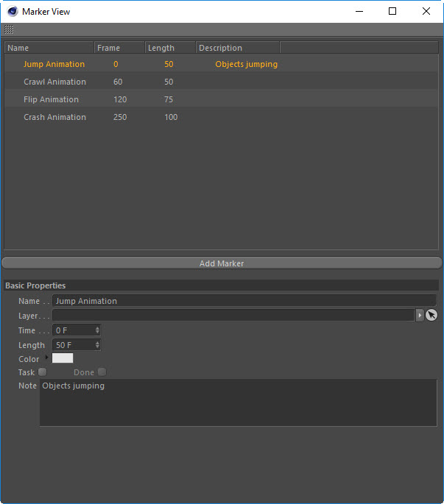Click the Add Marker button
This screenshot has height=504, width=444.
click(222, 263)
